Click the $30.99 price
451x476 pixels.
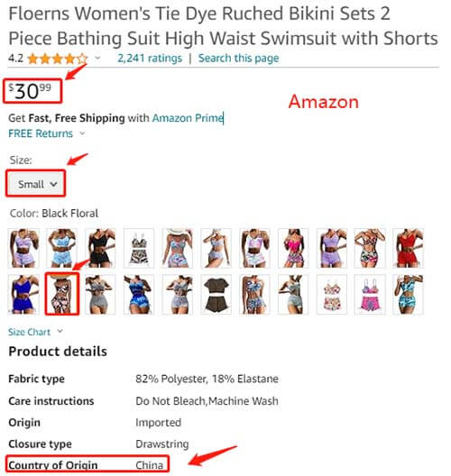click(x=31, y=91)
